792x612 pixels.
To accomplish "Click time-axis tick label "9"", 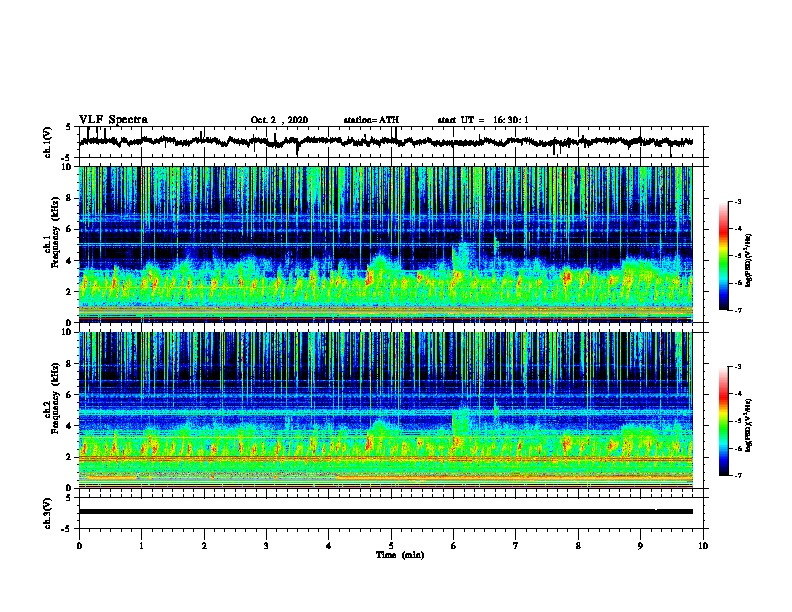I will click(x=640, y=546).
